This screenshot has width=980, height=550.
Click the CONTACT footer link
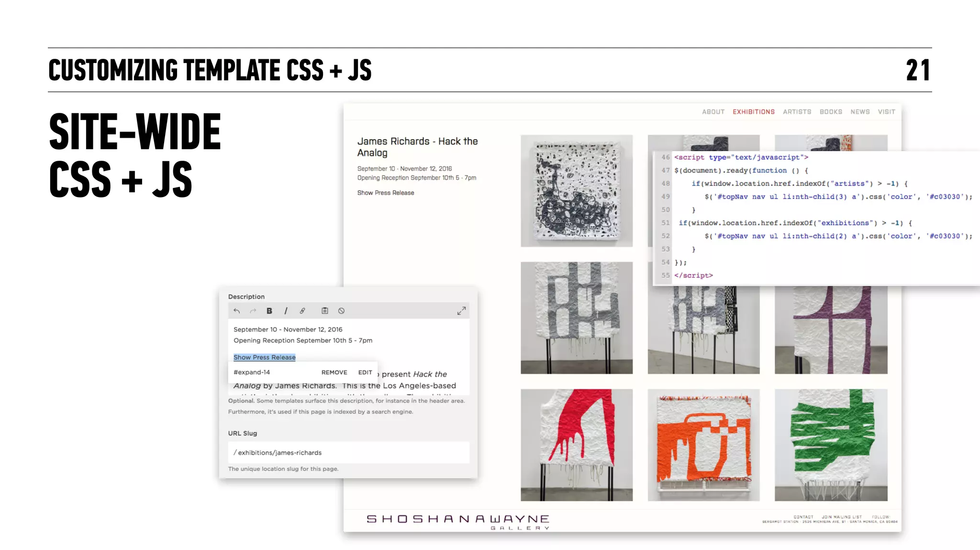(x=803, y=517)
